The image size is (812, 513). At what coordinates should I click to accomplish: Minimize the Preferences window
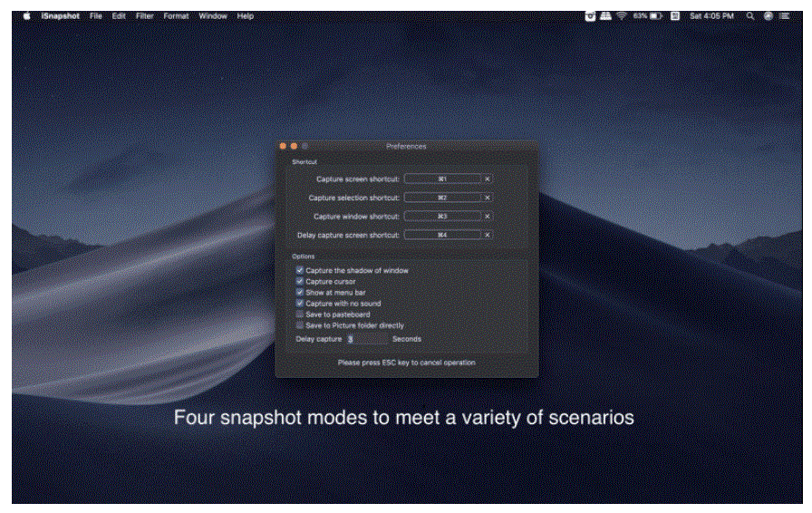pos(295,146)
